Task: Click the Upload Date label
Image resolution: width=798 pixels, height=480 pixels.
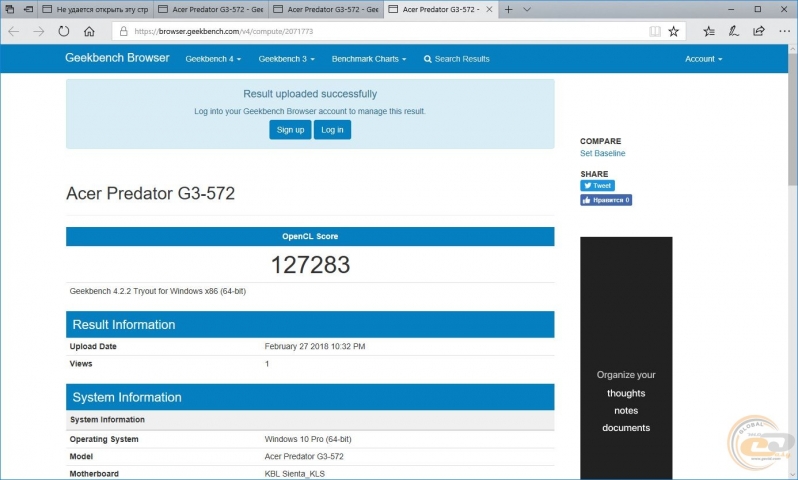Action: tap(93, 347)
